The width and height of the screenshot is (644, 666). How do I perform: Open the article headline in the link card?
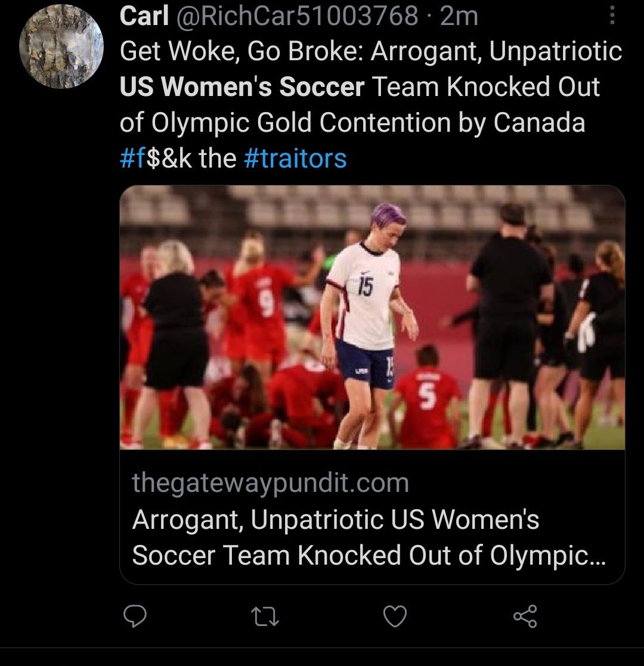[x=335, y=520]
